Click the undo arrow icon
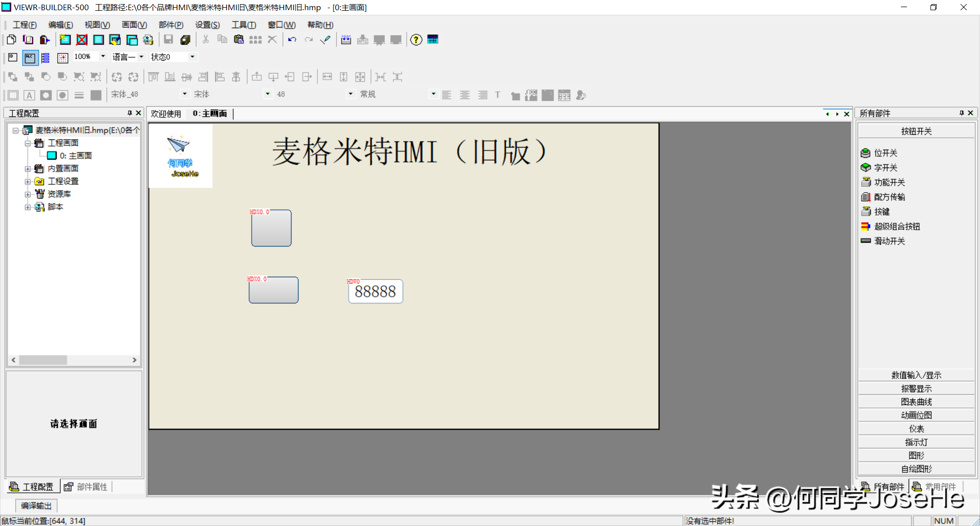This screenshot has height=526, width=980. pos(292,40)
